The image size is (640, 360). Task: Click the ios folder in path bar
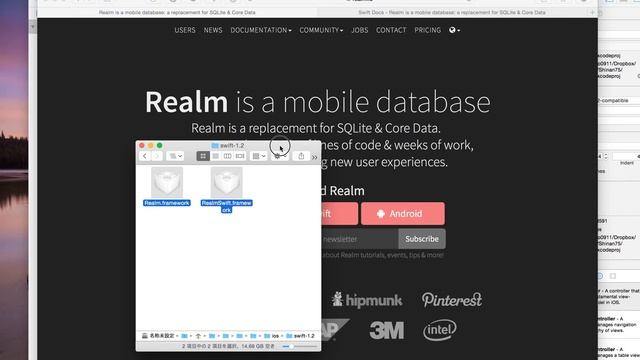(271, 336)
